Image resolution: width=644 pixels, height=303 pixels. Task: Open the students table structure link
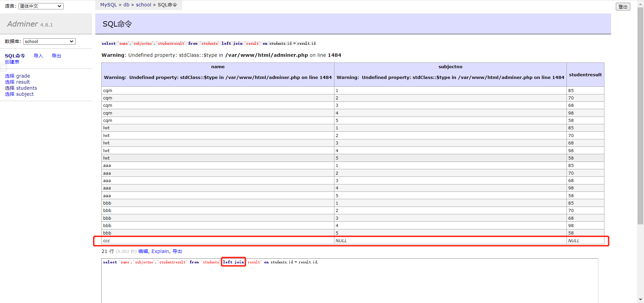point(27,88)
